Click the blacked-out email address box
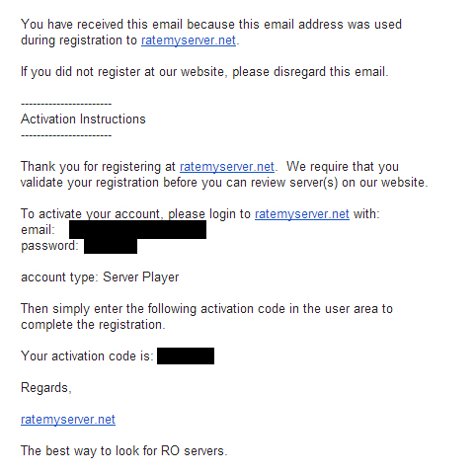The width and height of the screenshot is (476, 474). pyautogui.click(x=137, y=230)
